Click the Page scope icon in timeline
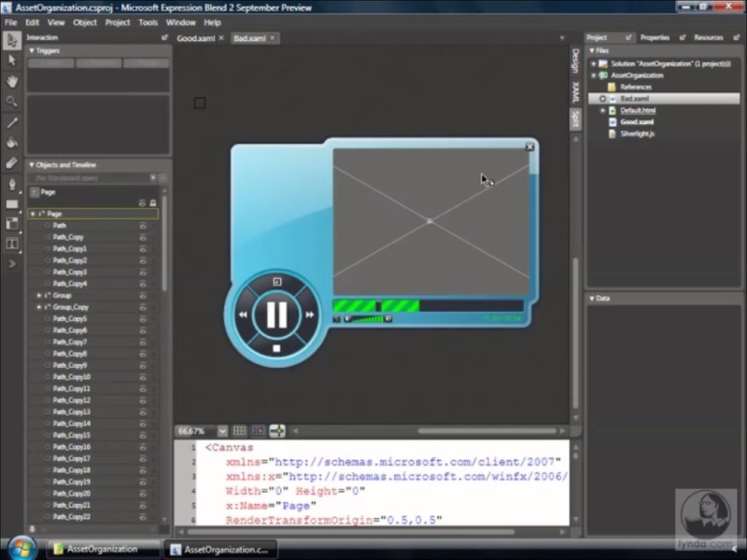747x560 pixels. point(35,192)
